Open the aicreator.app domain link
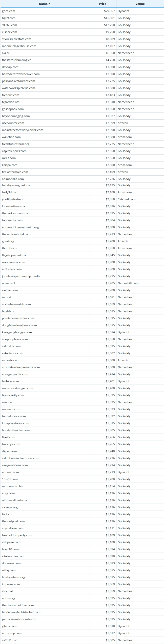This screenshot has width=164, height=644. click(11, 360)
